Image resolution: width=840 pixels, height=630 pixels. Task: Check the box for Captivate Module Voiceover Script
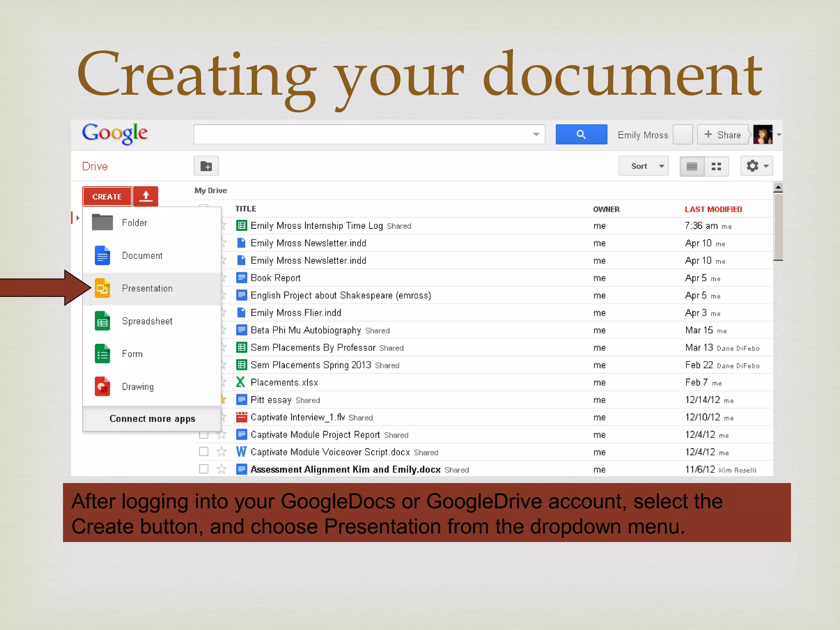[x=204, y=452]
